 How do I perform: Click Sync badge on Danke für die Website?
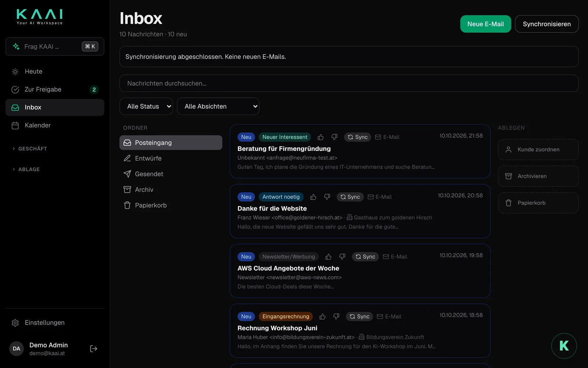tap(350, 197)
